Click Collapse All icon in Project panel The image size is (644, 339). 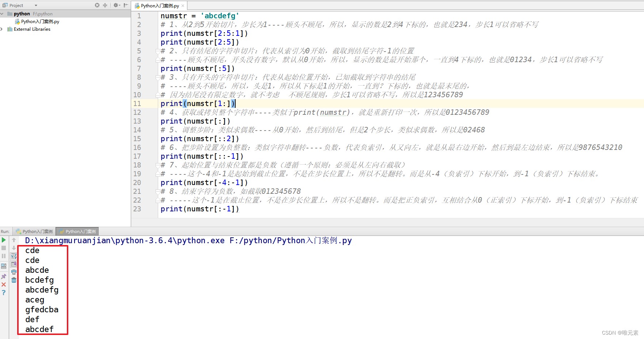click(x=105, y=5)
